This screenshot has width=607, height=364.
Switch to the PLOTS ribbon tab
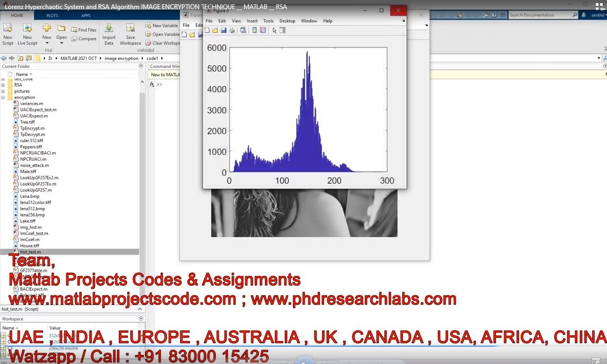pyautogui.click(x=52, y=15)
